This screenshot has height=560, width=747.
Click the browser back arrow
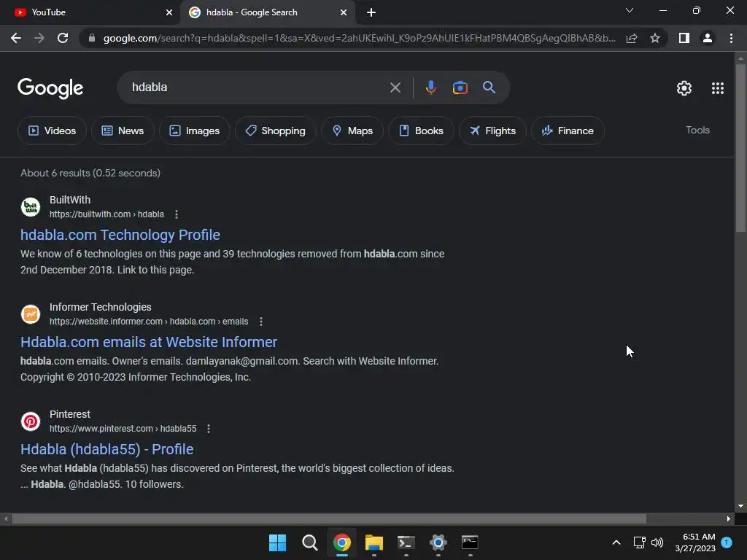coord(16,38)
